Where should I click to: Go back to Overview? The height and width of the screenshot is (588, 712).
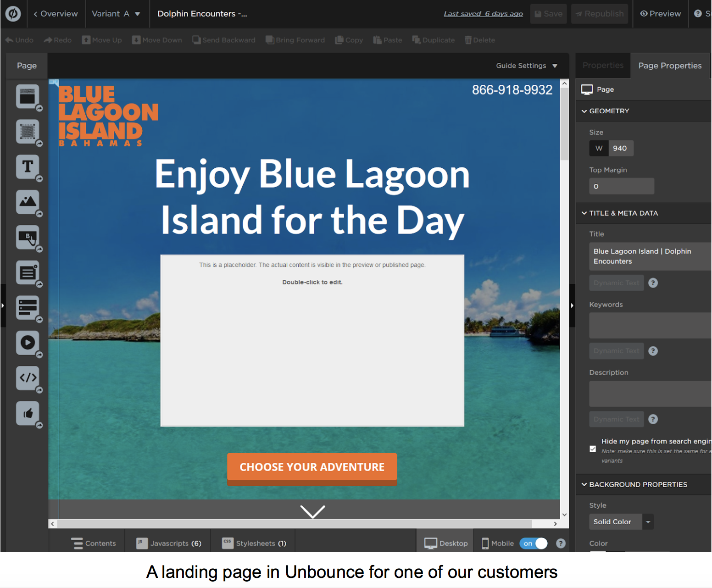click(x=56, y=14)
